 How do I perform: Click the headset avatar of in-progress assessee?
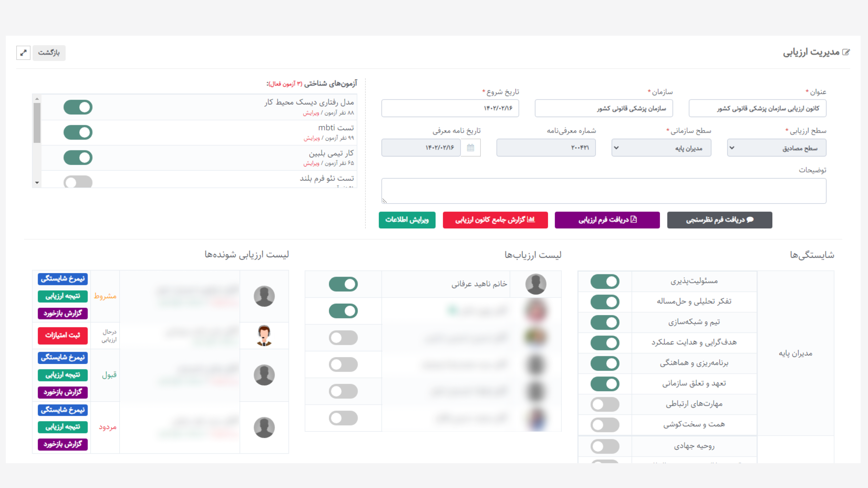(x=264, y=335)
